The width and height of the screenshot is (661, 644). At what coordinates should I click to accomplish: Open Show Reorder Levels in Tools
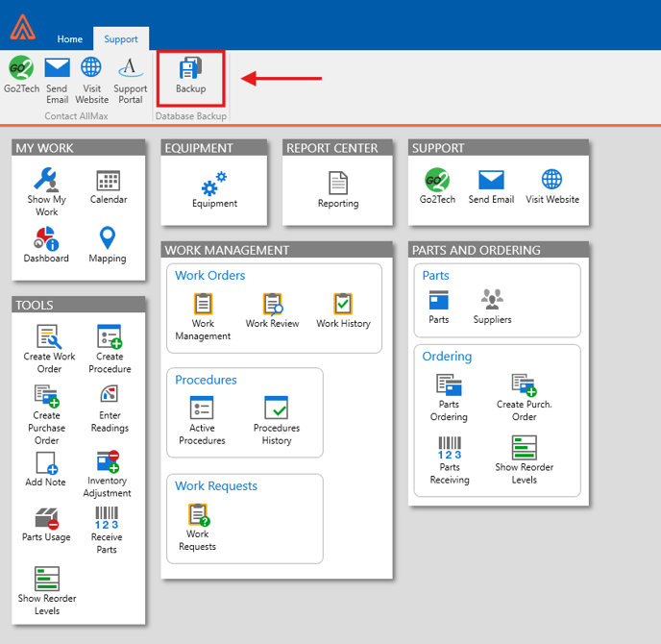[47, 591]
